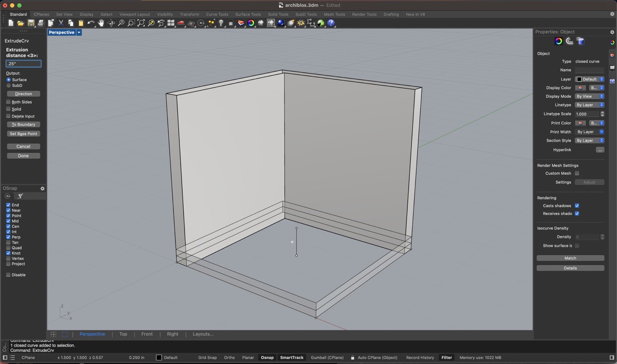The height and width of the screenshot is (364, 617).
Task: Click the Save floppy disk icon
Action: tap(31, 23)
